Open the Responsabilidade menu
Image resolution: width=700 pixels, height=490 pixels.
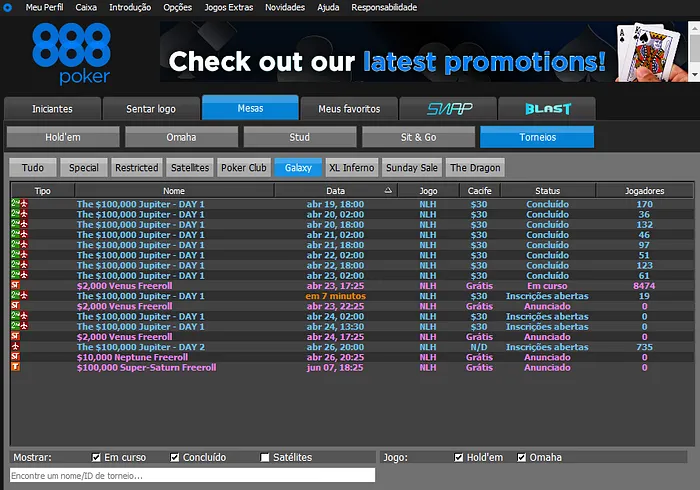(x=384, y=7)
